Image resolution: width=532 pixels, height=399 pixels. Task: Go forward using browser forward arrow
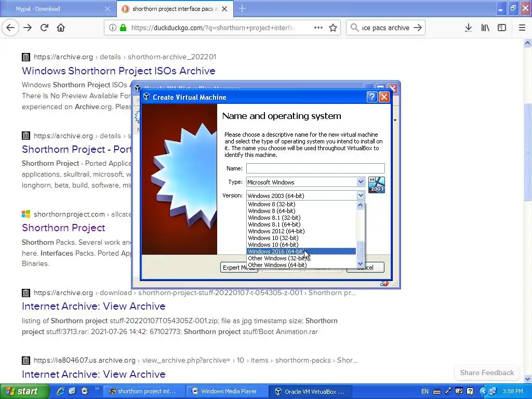pos(28,28)
